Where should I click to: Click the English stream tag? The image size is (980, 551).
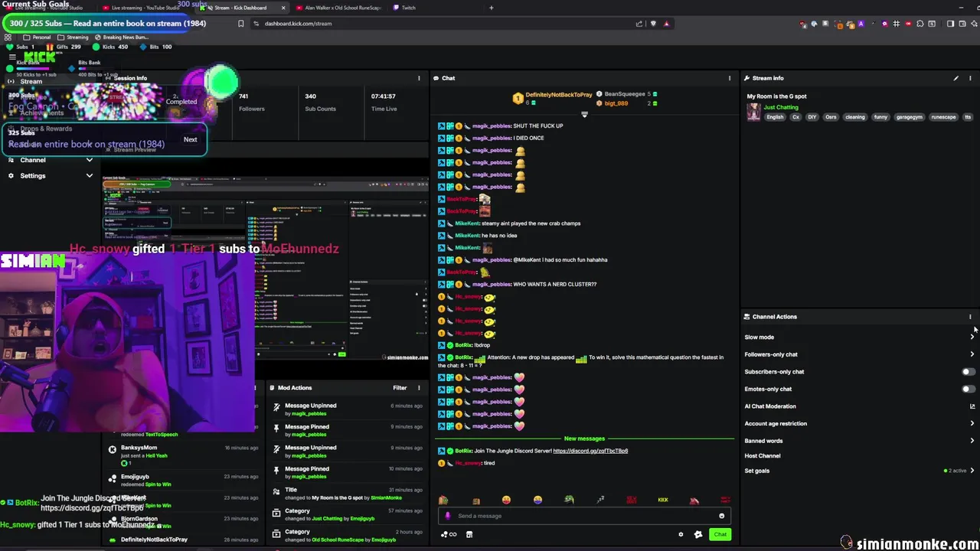tap(775, 117)
